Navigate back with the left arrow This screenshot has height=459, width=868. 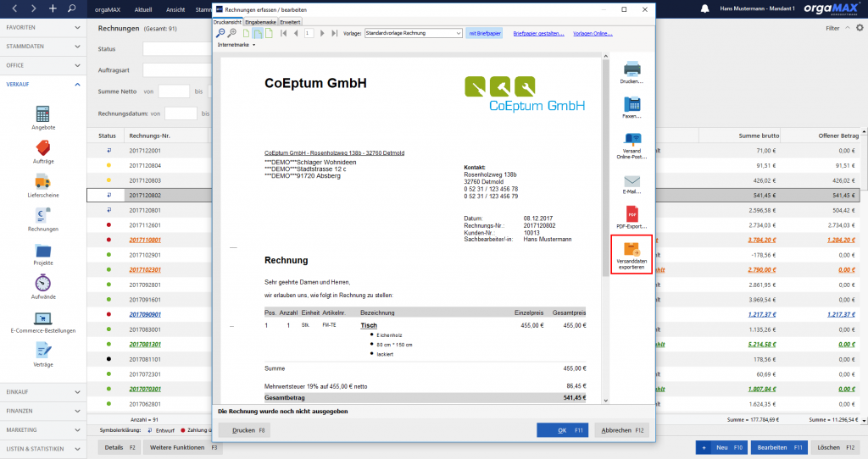15,8
